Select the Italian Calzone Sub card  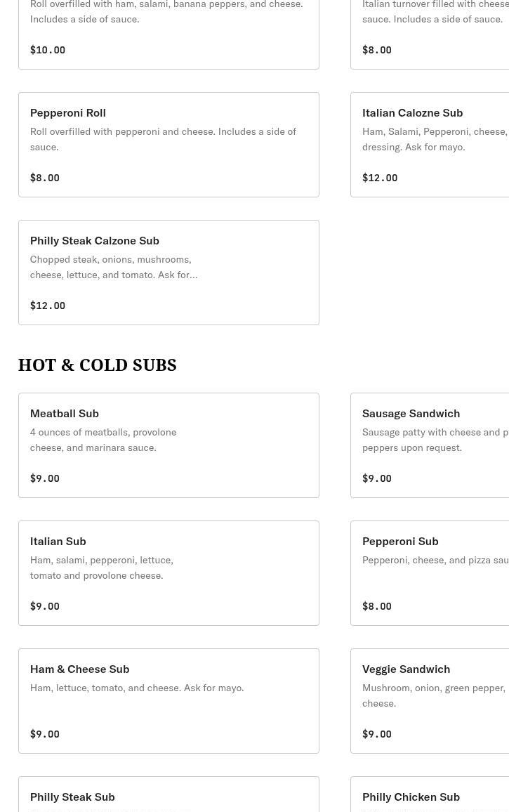[x=430, y=145]
